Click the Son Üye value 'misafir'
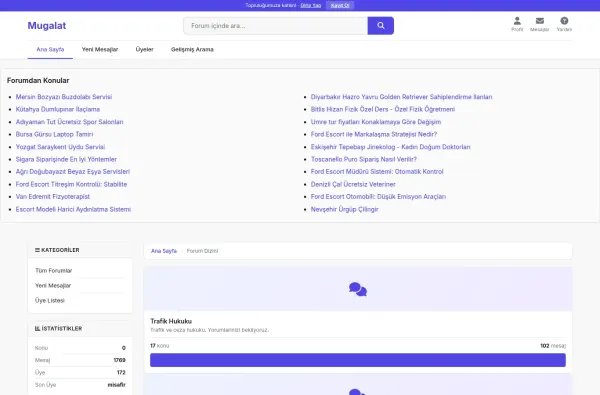Image resolution: width=600 pixels, height=395 pixels. [x=117, y=385]
